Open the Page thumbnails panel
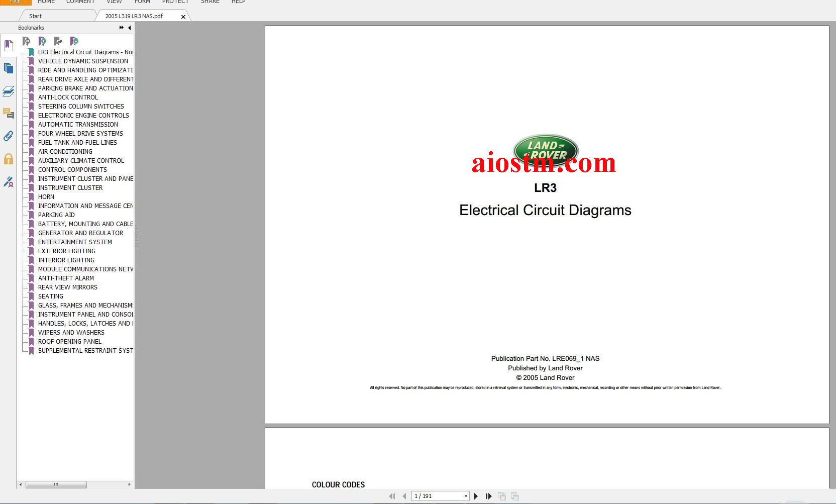Viewport: 836px width, 504px height. pos(8,68)
